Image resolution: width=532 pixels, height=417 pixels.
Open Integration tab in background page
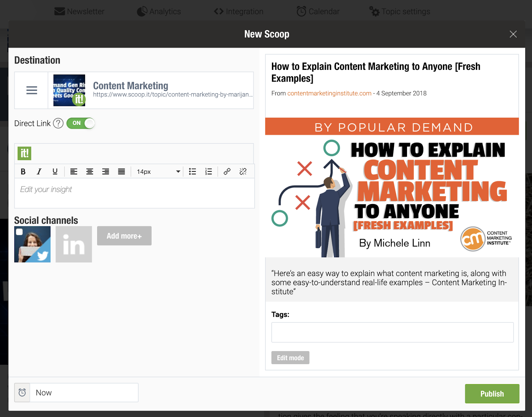(x=239, y=12)
